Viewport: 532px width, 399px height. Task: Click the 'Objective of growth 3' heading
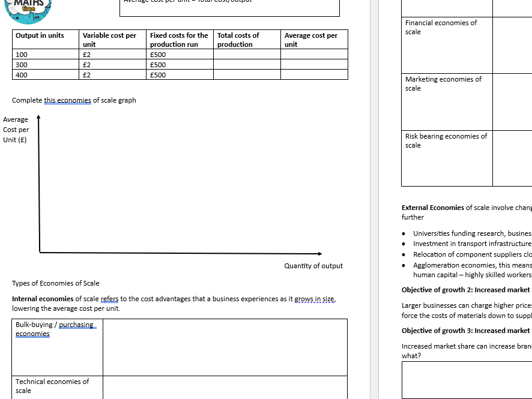click(x=466, y=331)
